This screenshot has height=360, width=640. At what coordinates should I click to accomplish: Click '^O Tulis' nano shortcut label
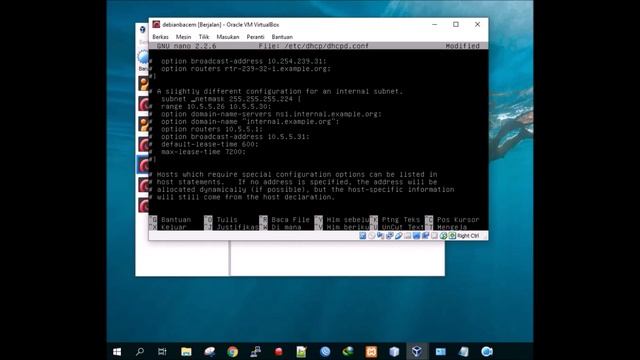pyautogui.click(x=221, y=220)
